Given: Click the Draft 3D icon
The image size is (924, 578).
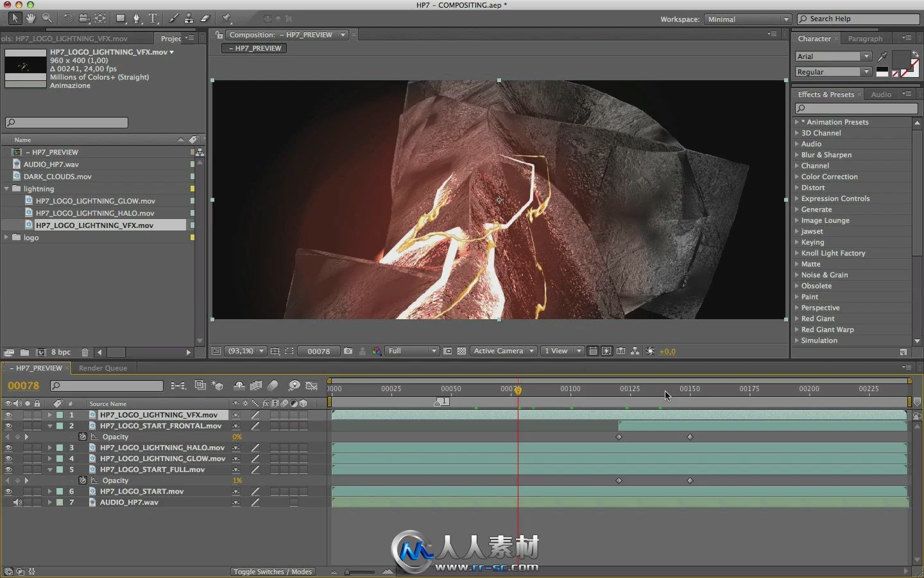Looking at the screenshot, I should point(218,385).
